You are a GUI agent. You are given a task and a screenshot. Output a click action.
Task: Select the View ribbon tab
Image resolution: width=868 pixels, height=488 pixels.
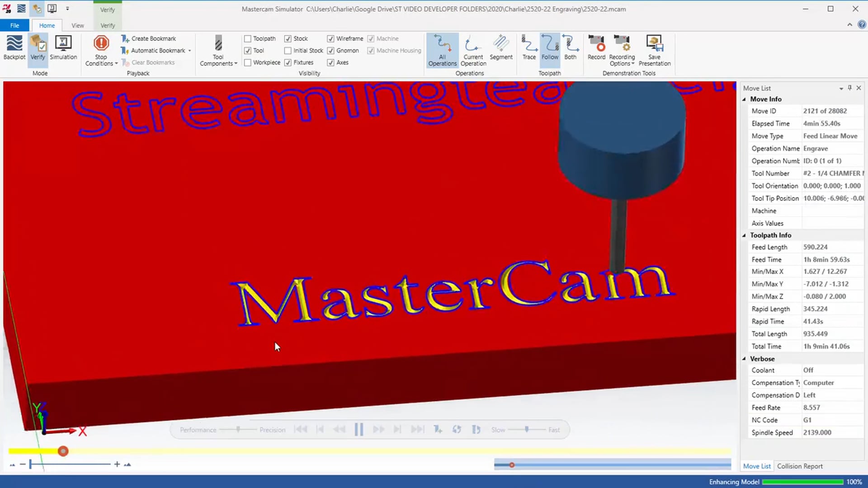tap(78, 25)
